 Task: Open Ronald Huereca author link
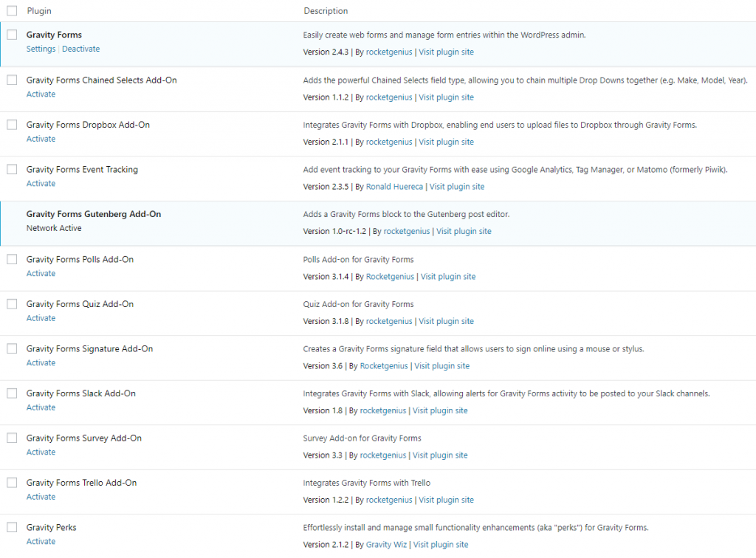point(394,187)
